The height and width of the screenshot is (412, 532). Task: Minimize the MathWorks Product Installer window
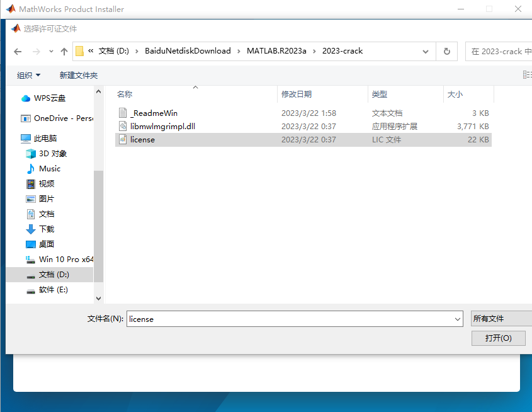tap(461, 9)
